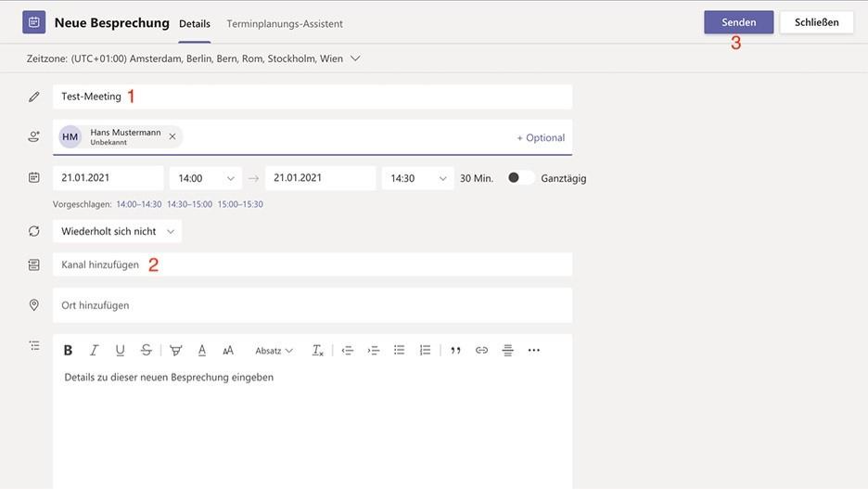Open the Absatz paragraph style dropdown
The image size is (868, 490).
274,351
